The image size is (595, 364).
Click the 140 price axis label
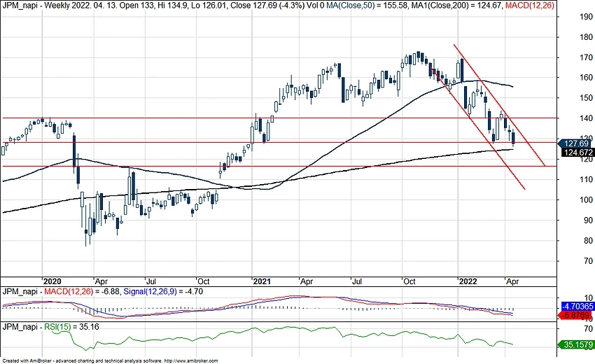coord(587,118)
